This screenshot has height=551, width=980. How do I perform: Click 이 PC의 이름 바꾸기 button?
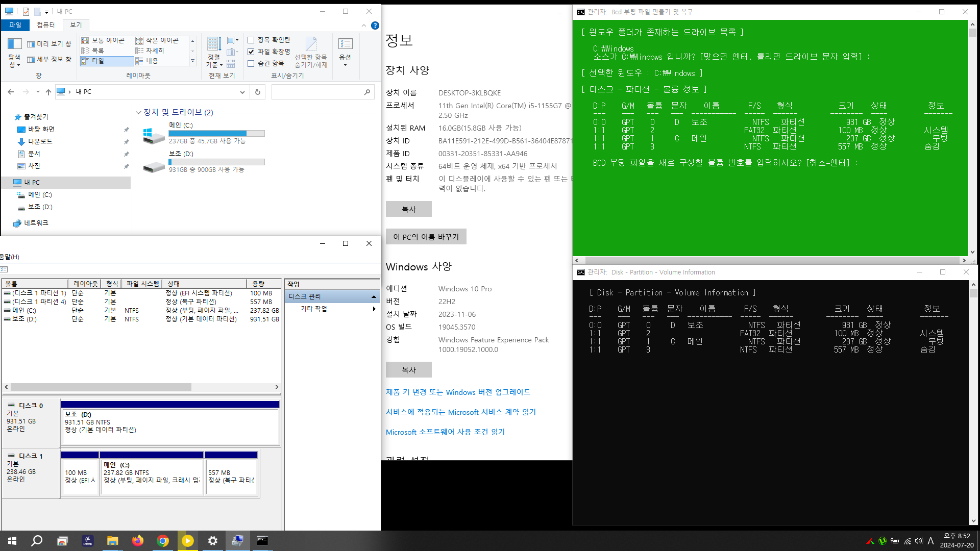pyautogui.click(x=426, y=237)
